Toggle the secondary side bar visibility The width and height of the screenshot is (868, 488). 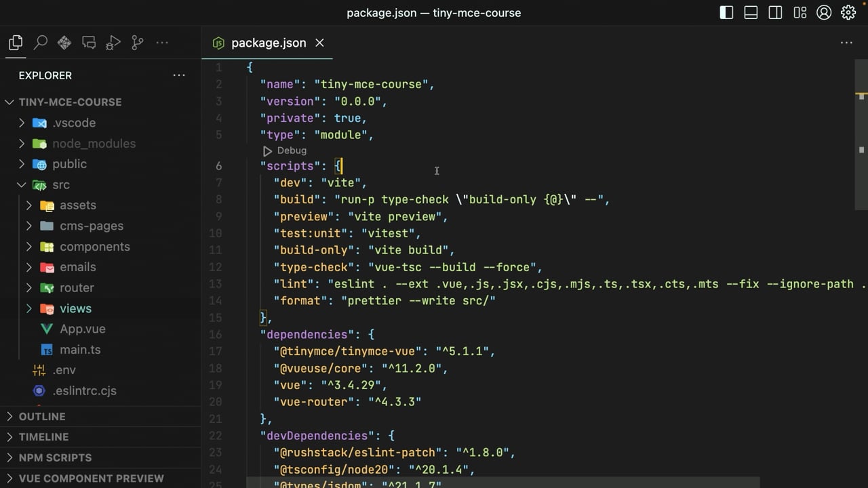coord(775,12)
